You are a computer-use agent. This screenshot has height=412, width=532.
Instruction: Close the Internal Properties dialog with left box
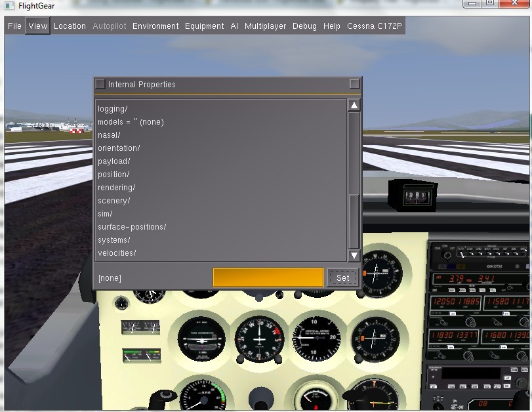[100, 84]
